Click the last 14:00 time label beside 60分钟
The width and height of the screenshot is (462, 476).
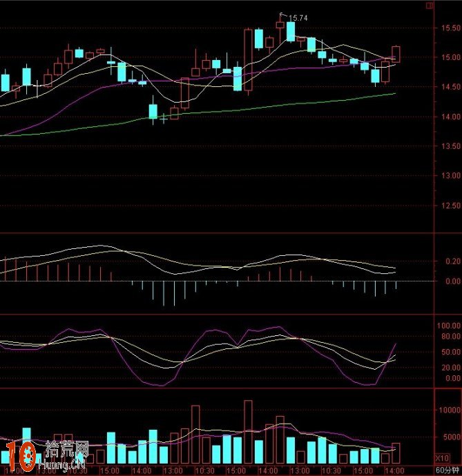pos(394,471)
